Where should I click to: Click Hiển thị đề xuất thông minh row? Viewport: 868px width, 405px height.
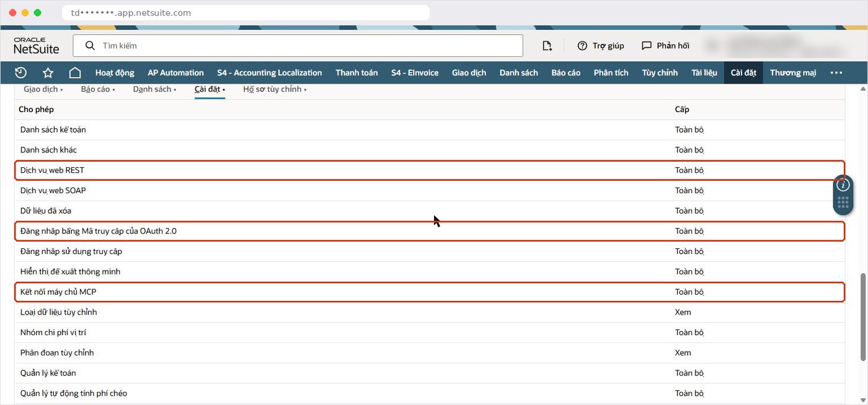[x=430, y=271]
